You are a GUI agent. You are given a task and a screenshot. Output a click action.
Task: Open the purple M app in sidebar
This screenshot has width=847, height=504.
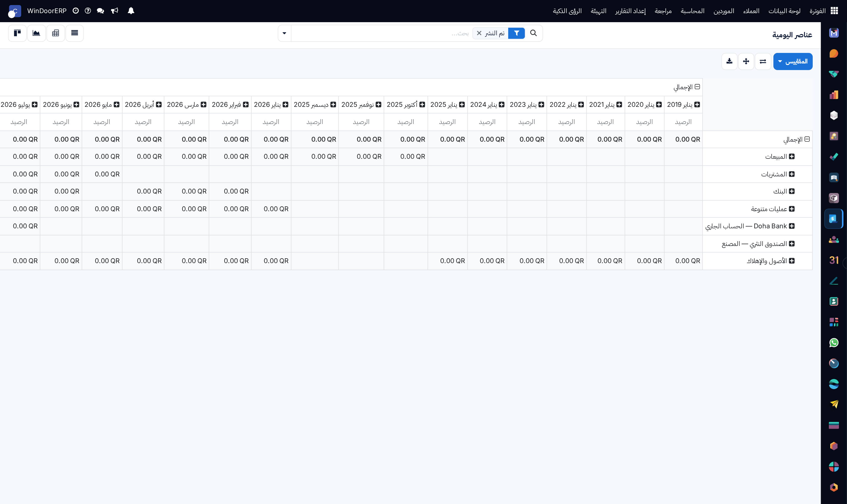coord(834,33)
